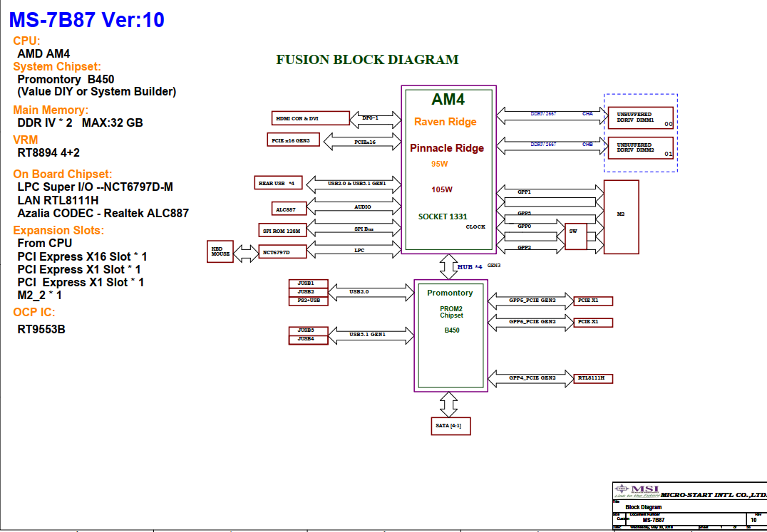The width and height of the screenshot is (767, 532).
Task: Click the MSI logo in title block
Action: [637, 491]
